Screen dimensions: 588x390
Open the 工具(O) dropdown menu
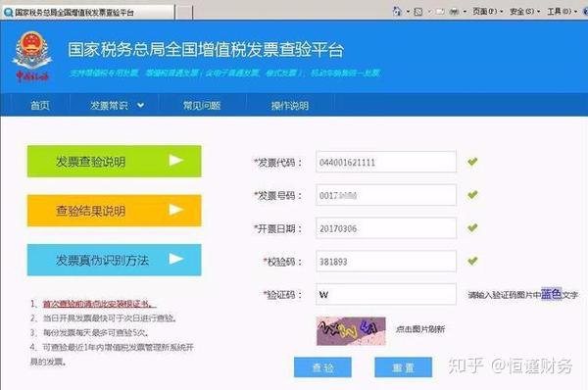(563, 12)
